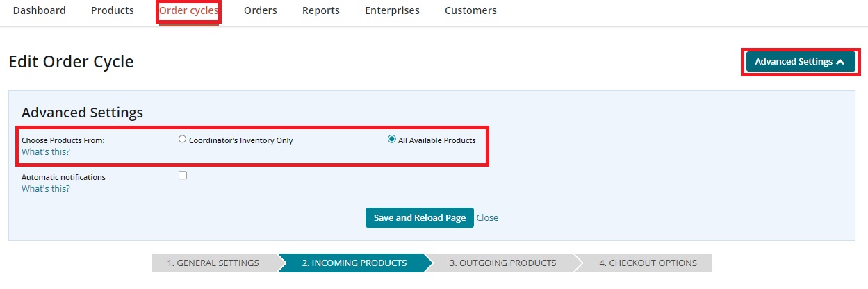Collapse the Advanced Settings button panel
Image resolution: width=868 pixels, height=289 pixels.
tap(799, 62)
